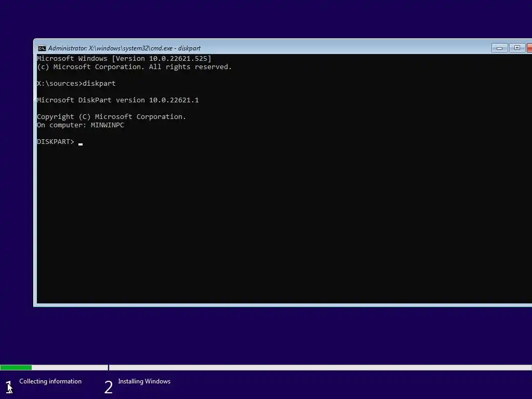Click the 'Installing Windows' step label
This screenshot has height=399, width=532.
[x=144, y=381]
